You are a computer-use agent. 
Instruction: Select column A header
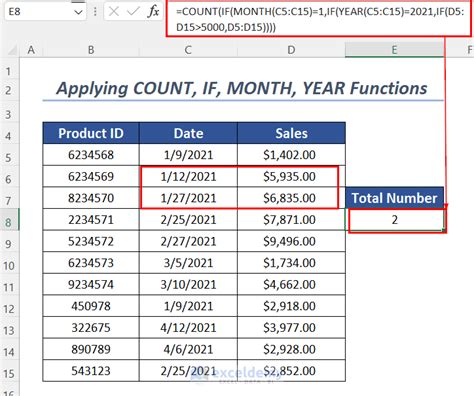[31, 50]
